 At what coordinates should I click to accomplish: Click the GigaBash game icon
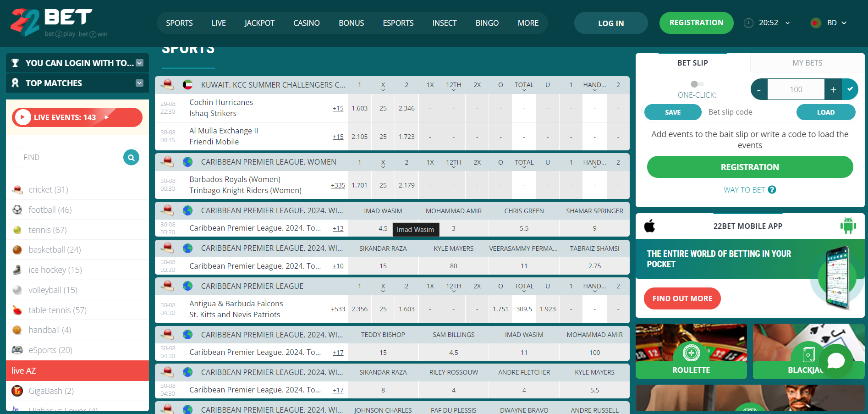[x=17, y=391]
